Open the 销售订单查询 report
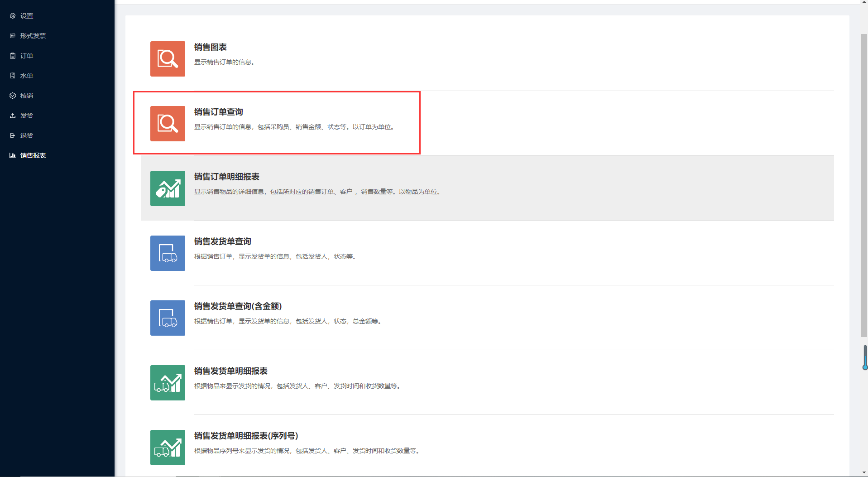This screenshot has height=477, width=868. (x=219, y=112)
